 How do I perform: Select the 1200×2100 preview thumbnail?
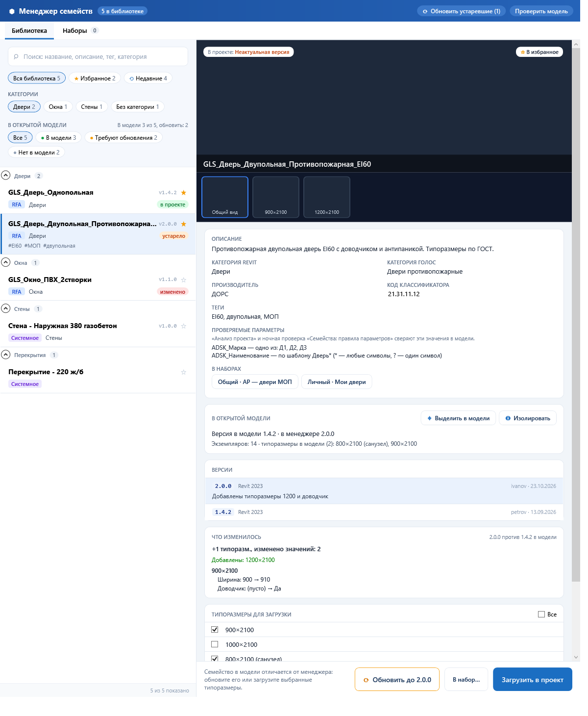tap(327, 197)
